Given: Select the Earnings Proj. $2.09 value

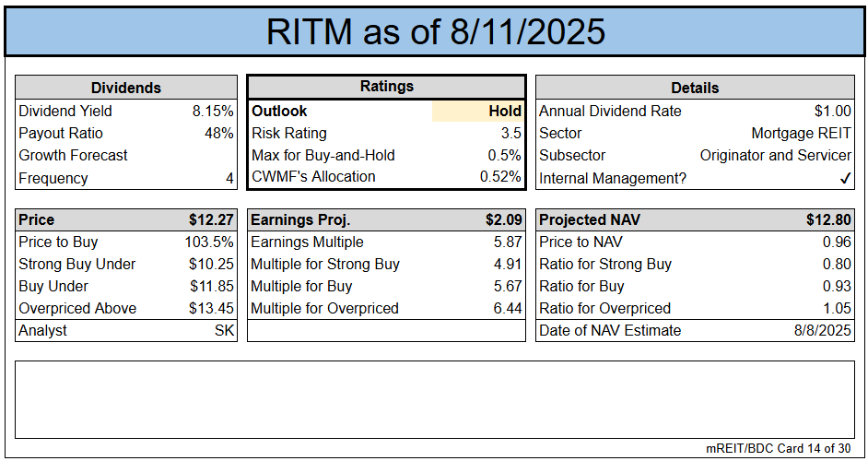Looking at the screenshot, I should click(504, 220).
